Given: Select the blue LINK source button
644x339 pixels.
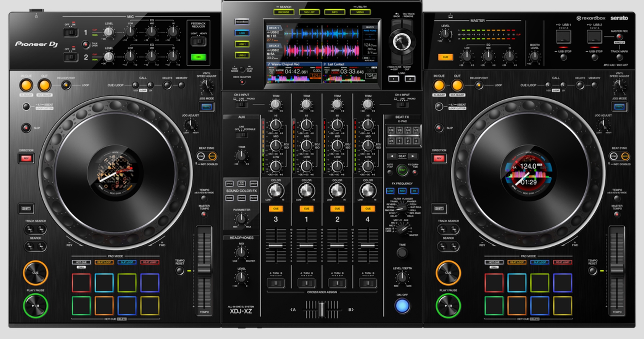Looking at the screenshot, I should (242, 33).
